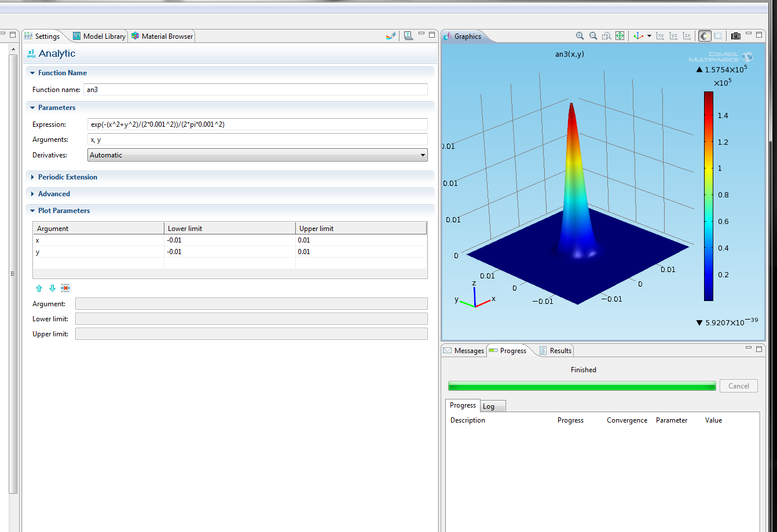Click the image snapshot camera icon
The width and height of the screenshot is (777, 532).
[x=735, y=36]
